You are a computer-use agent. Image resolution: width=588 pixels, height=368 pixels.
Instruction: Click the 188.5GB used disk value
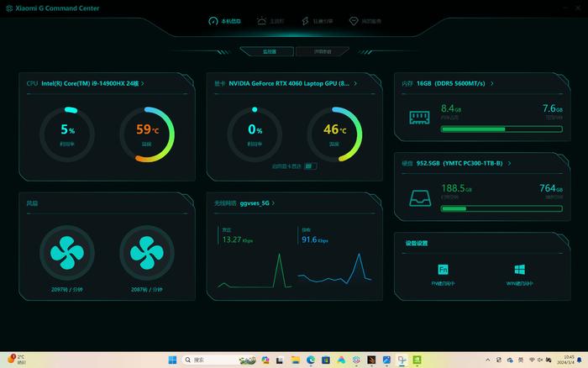tap(456, 188)
